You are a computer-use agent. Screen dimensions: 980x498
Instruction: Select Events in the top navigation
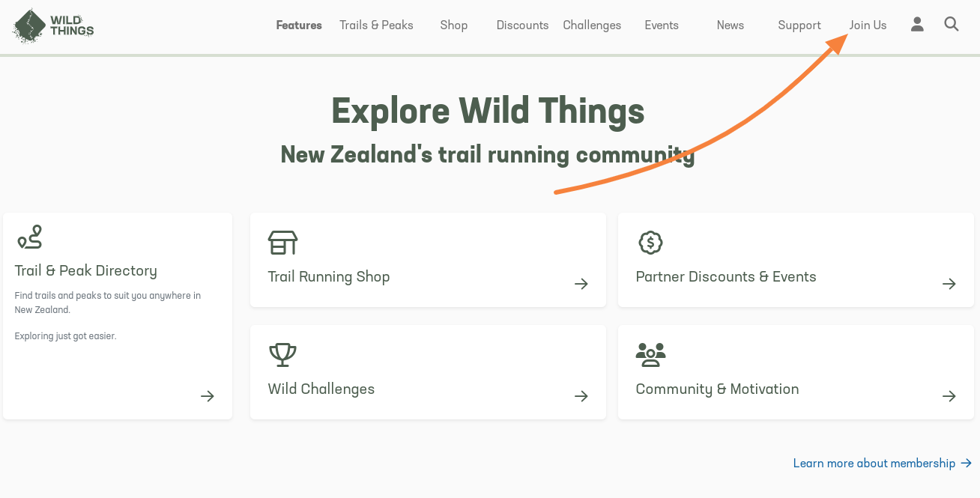pyautogui.click(x=662, y=25)
